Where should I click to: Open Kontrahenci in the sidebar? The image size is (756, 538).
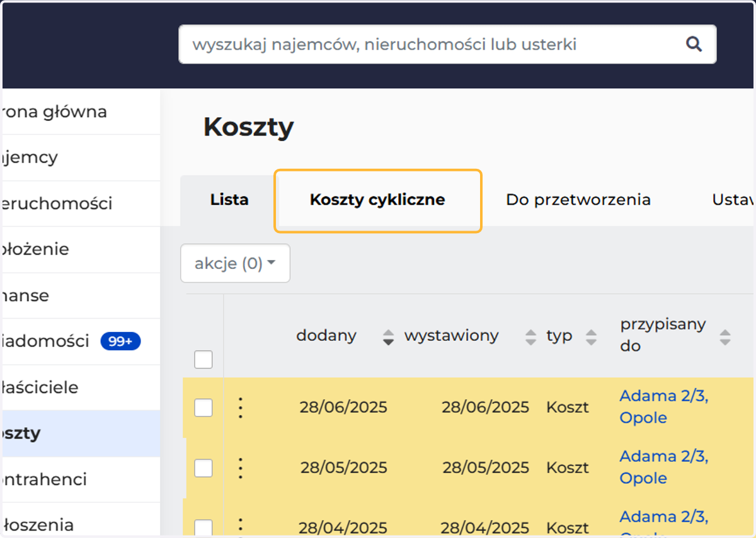81,479
